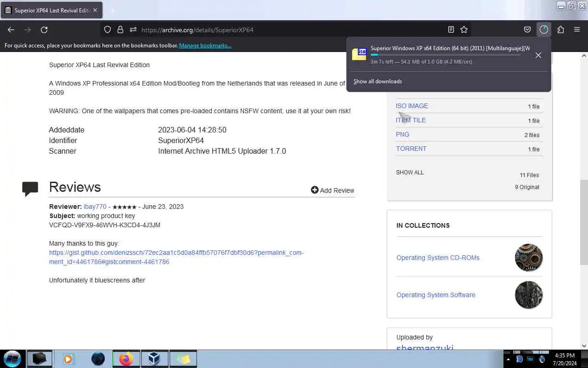Open the gist.github.com link in review
This screenshot has width=588, height=368.
[x=176, y=257]
